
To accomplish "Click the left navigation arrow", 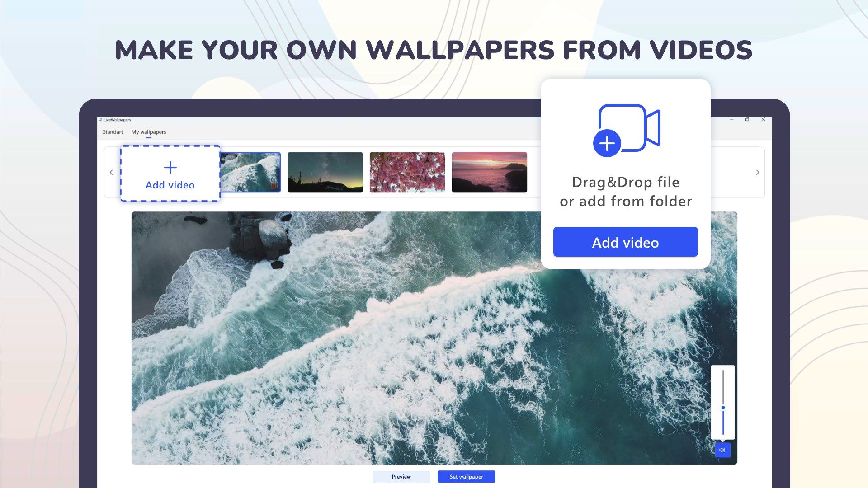I will 112,172.
